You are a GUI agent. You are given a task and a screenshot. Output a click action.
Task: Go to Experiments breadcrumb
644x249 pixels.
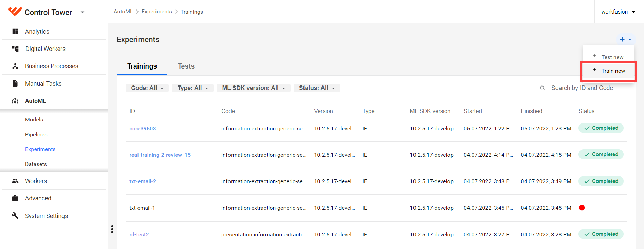[x=157, y=12]
